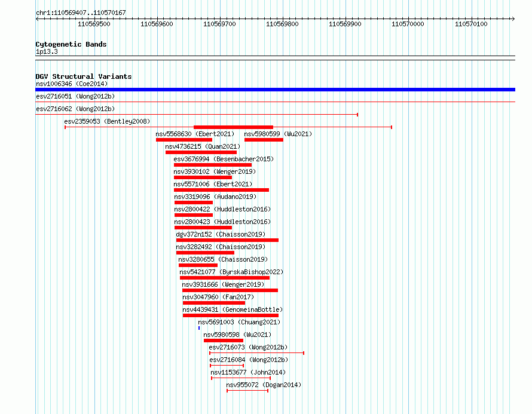Screen dimensions: 532x414
Task: Click nsv5980599 (Wu2021) label
Action: [x=278, y=134]
